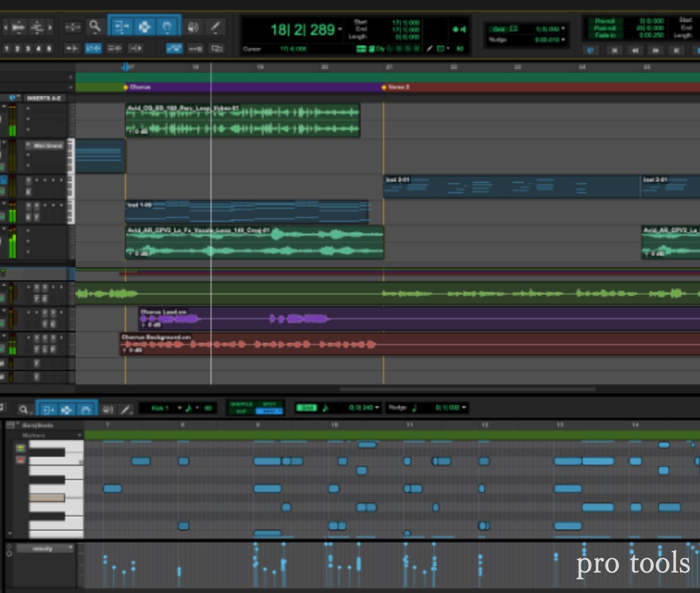Select the Pencil tool in the main toolbar

pyautogui.click(x=215, y=27)
